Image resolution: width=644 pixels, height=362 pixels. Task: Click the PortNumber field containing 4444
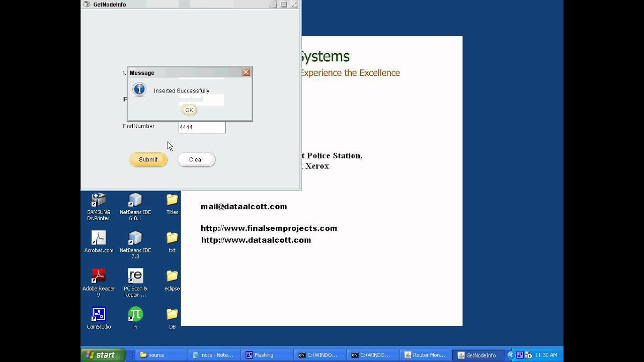click(x=202, y=127)
